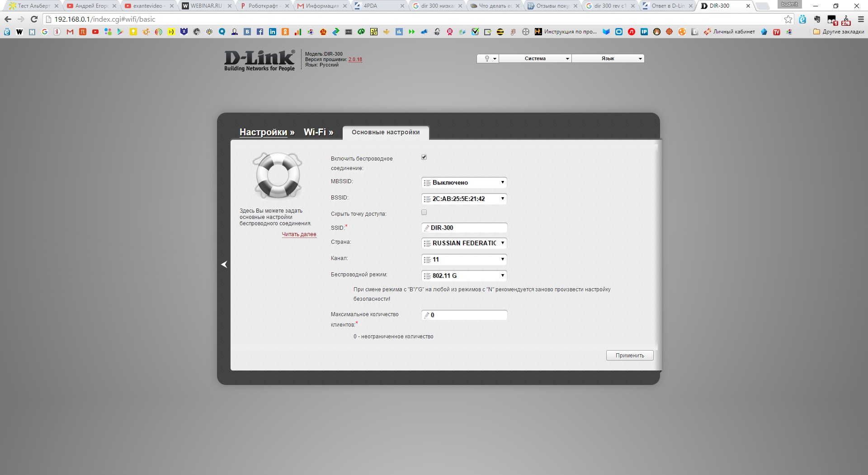The width and height of the screenshot is (868, 475).
Task: Click the Применить apply button
Action: coord(630,356)
